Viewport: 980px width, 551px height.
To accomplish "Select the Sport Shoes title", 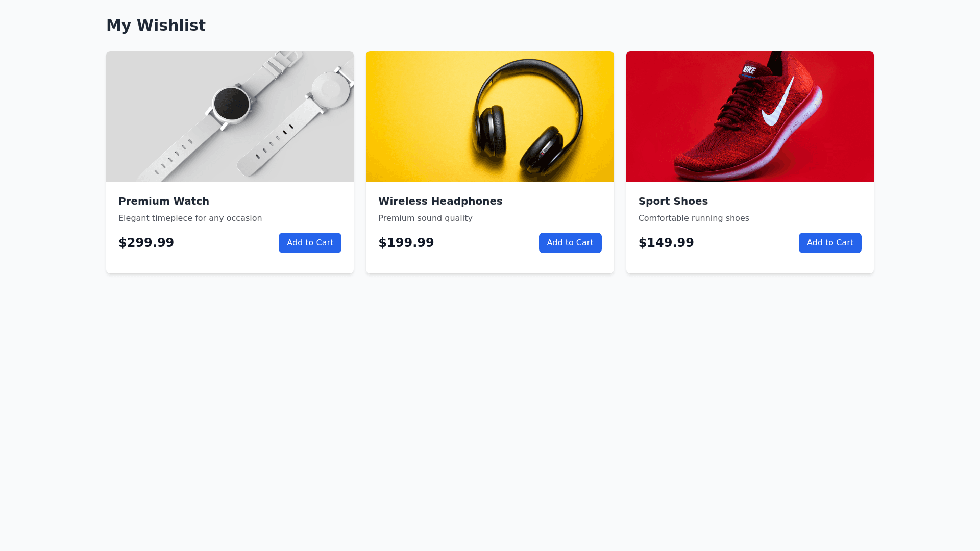I will point(673,201).
